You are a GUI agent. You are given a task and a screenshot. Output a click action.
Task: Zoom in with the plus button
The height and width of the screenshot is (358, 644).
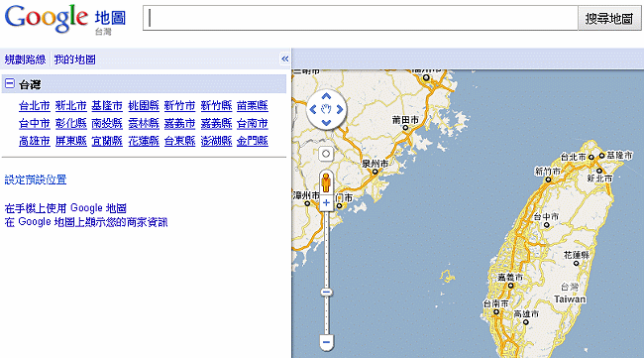tap(326, 202)
